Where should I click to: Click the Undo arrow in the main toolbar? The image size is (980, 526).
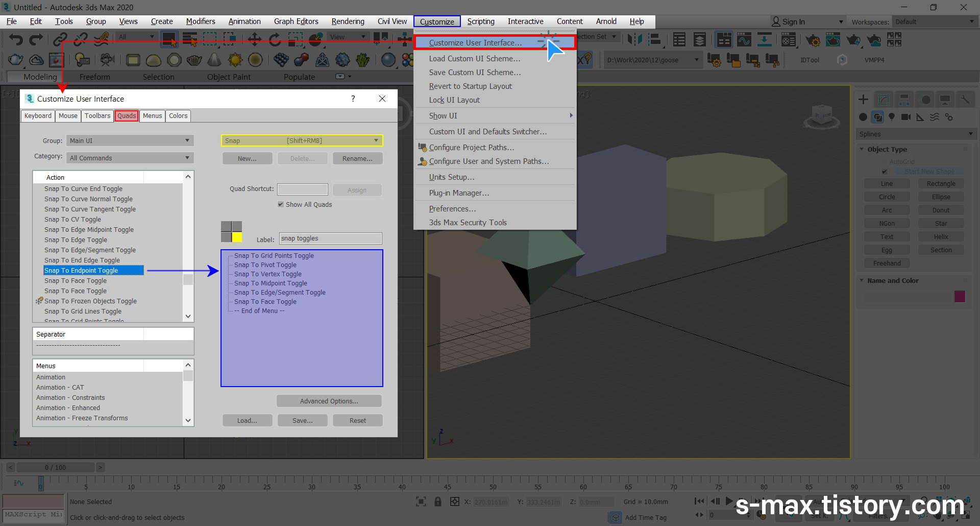(x=16, y=39)
